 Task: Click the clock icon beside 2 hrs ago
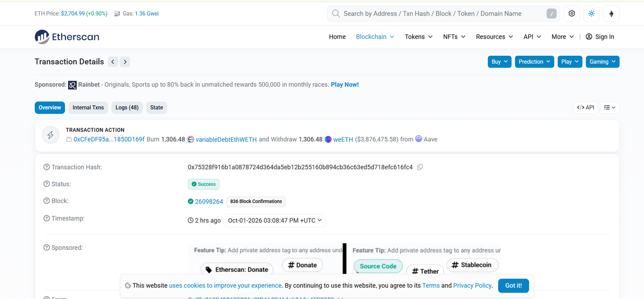[x=191, y=221]
